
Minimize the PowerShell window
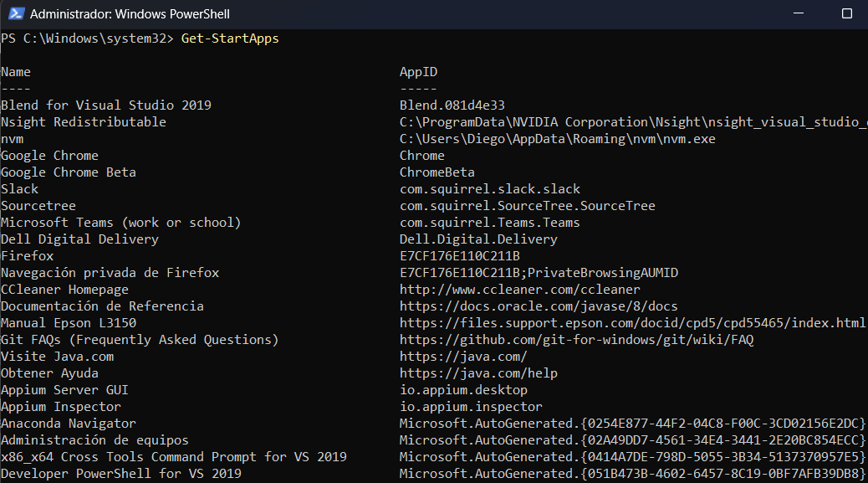tap(799, 13)
